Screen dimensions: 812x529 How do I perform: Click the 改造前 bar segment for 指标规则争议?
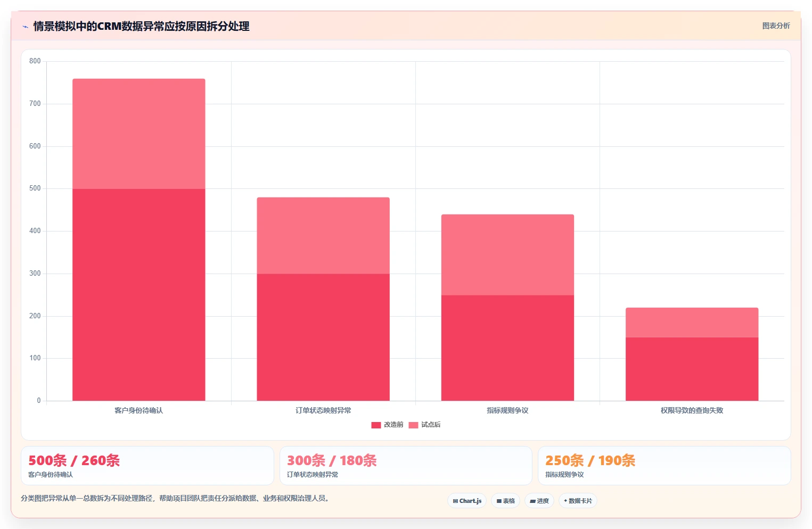[x=507, y=348]
